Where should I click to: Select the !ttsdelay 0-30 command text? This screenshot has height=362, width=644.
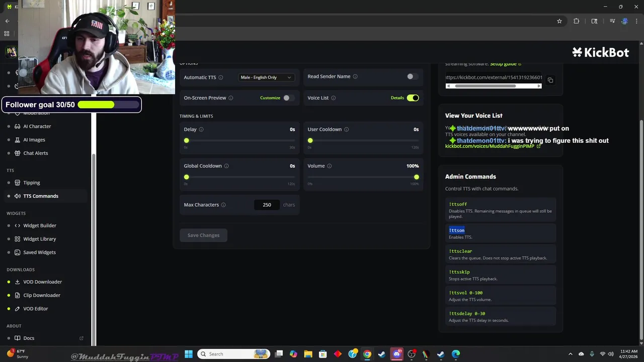[467, 314]
